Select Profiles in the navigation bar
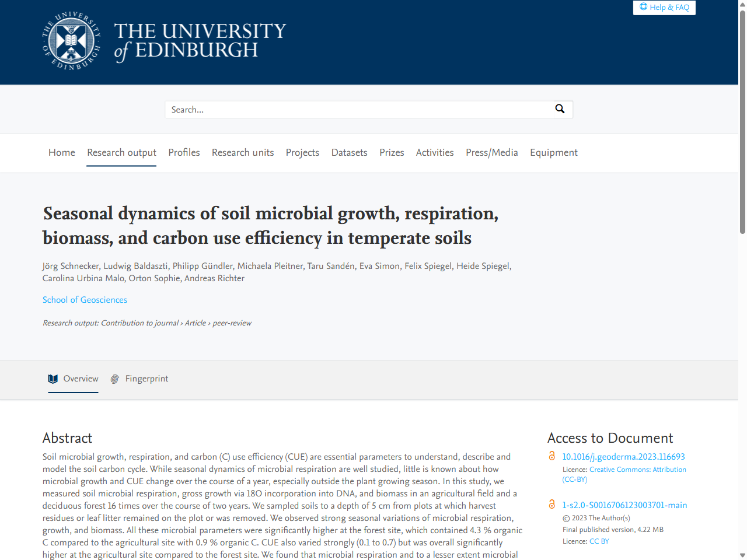747x560 pixels. click(184, 152)
